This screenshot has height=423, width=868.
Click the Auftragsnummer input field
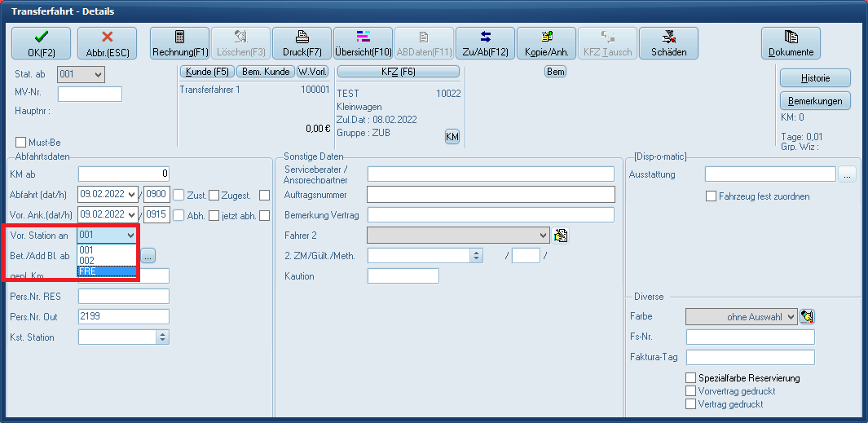(490, 194)
